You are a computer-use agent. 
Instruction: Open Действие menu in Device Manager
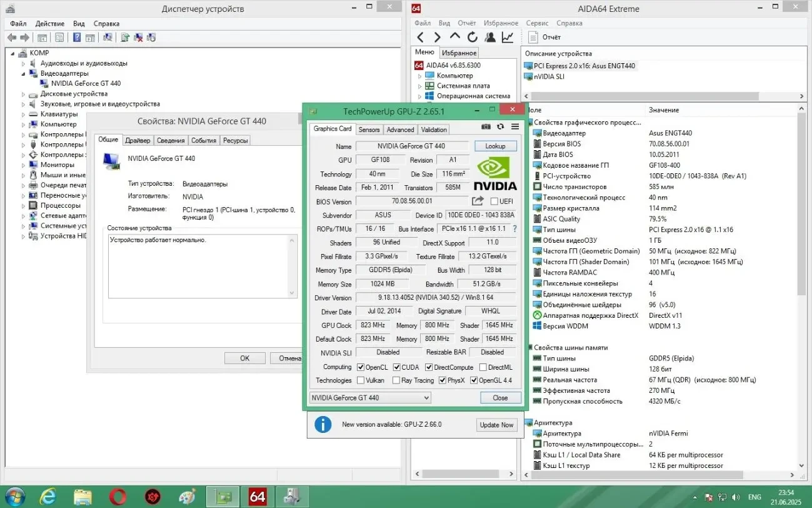coord(50,23)
